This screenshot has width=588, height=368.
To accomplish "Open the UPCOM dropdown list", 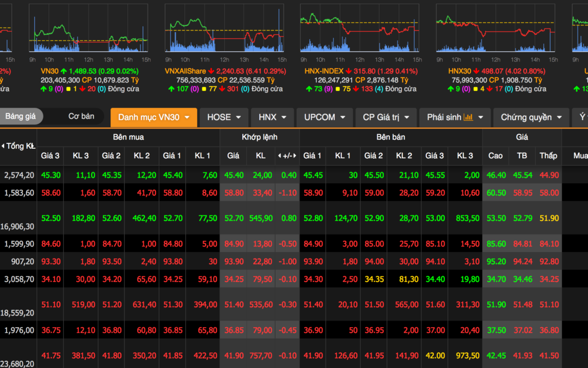I will (x=325, y=117).
